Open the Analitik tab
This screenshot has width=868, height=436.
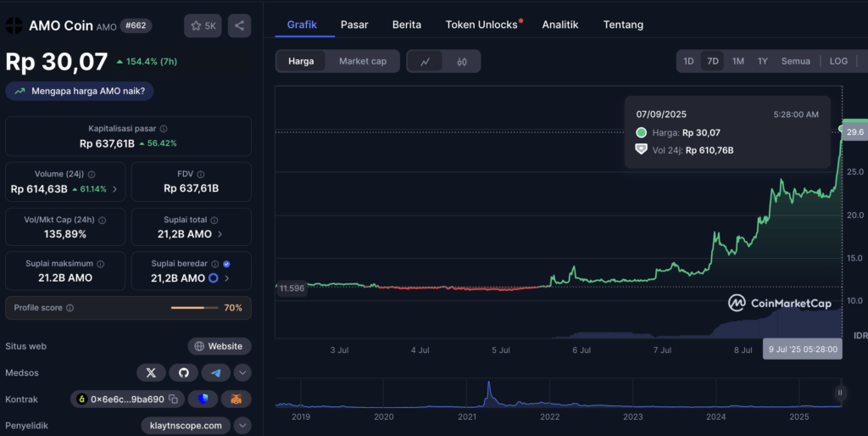[x=560, y=25]
